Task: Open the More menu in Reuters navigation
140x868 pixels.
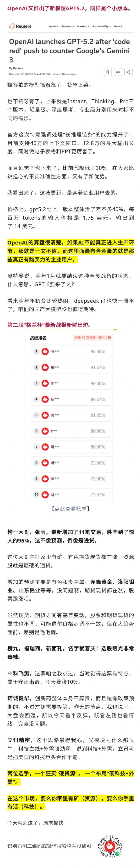Action: (x=118, y=26)
